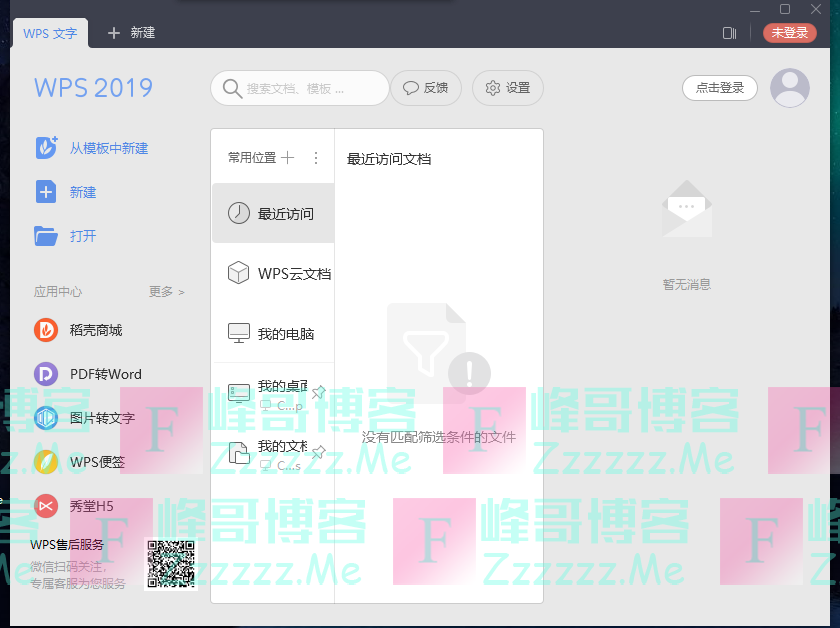Toggle pin on 我的桌面 location
Image resolution: width=840 pixels, height=628 pixels.
[318, 393]
